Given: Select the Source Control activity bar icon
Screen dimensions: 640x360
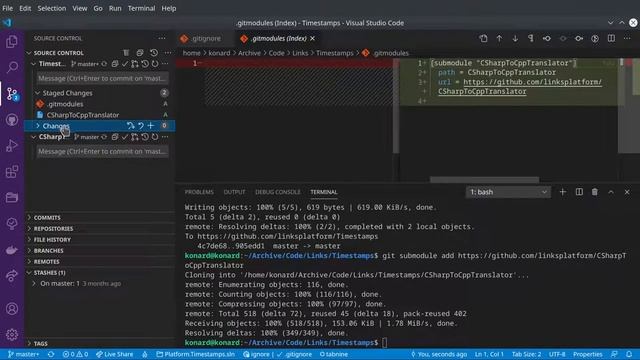Looking at the screenshot, I should pos(12,94).
